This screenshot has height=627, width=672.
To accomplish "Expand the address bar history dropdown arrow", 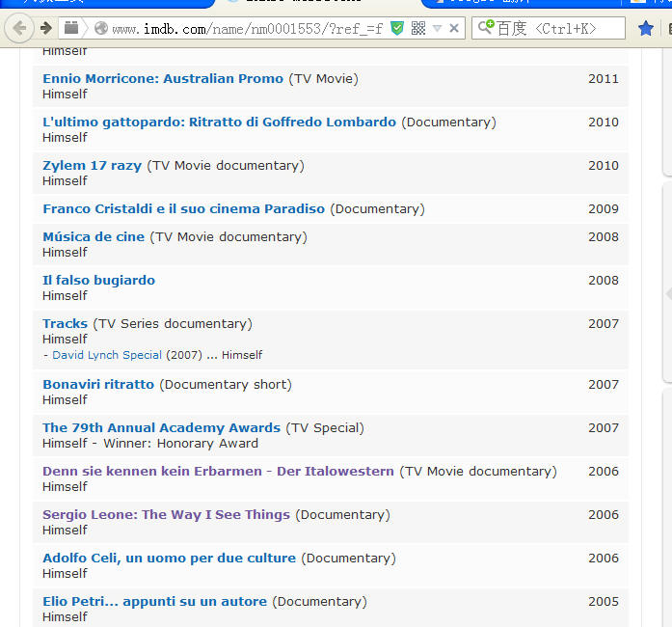I will coord(437,29).
